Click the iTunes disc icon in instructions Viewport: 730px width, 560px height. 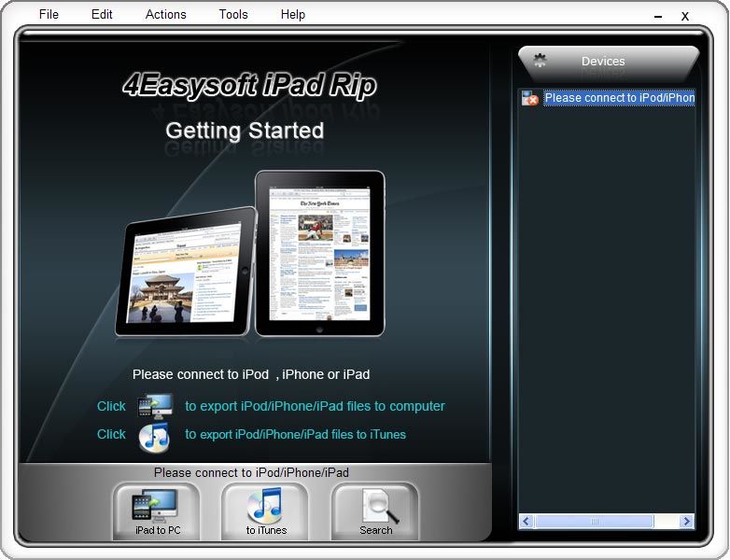154,437
